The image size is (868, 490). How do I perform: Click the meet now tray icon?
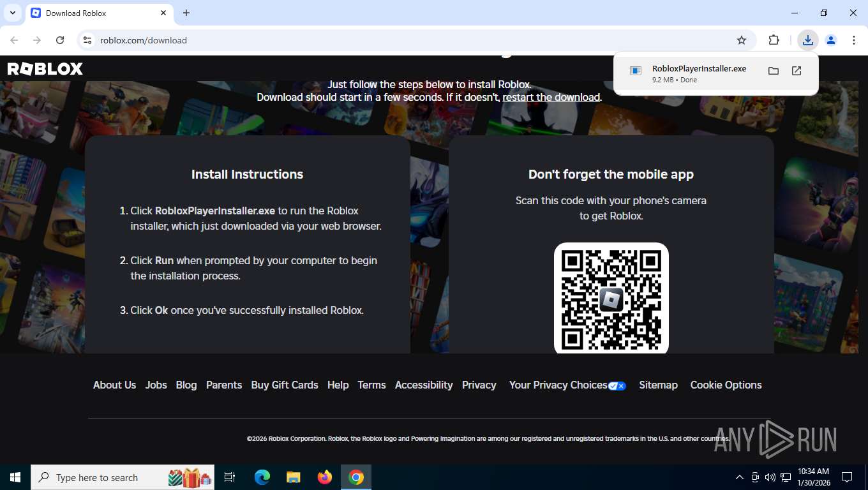pos(755,477)
